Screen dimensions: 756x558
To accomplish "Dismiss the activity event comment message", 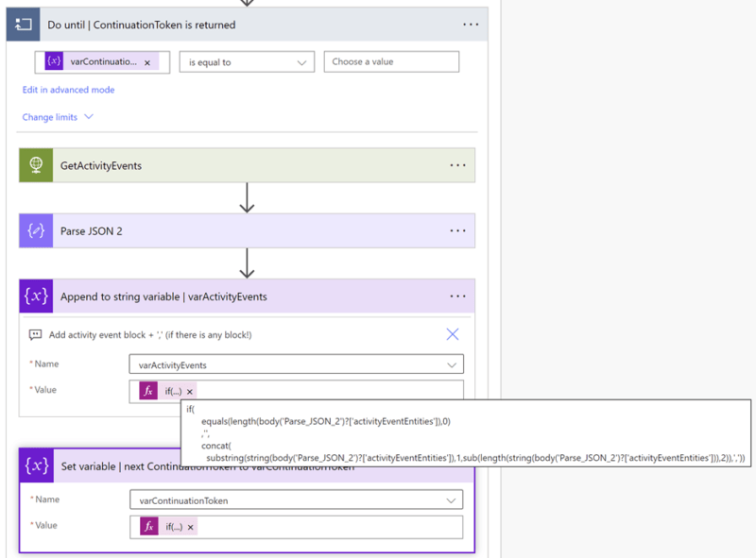I will pos(452,334).
